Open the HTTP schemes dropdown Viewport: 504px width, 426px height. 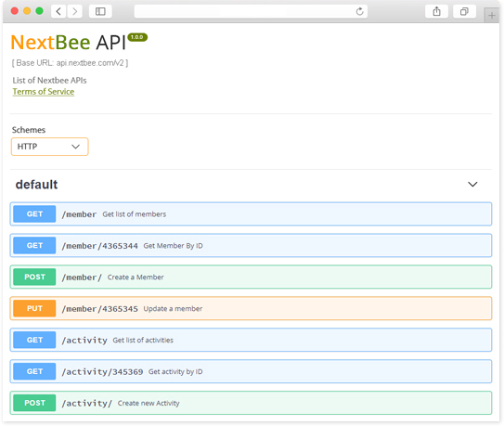[x=50, y=147]
